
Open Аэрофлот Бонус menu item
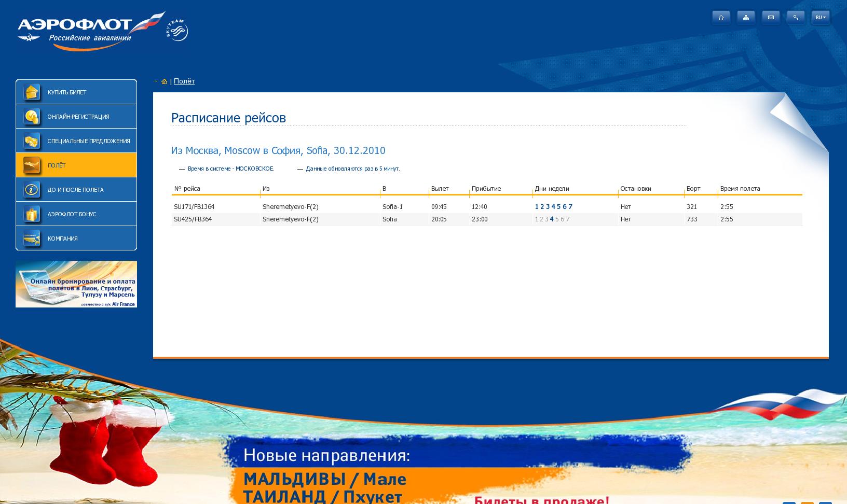76,214
